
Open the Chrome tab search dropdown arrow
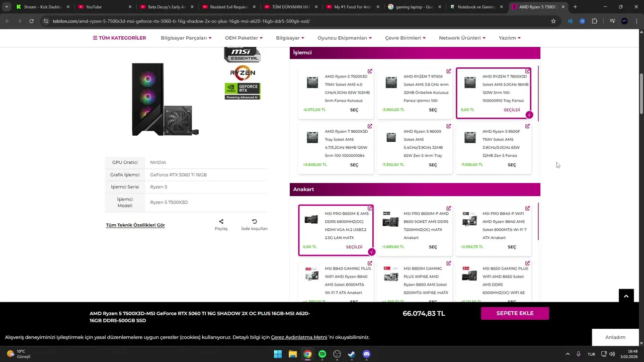[x=7, y=7]
